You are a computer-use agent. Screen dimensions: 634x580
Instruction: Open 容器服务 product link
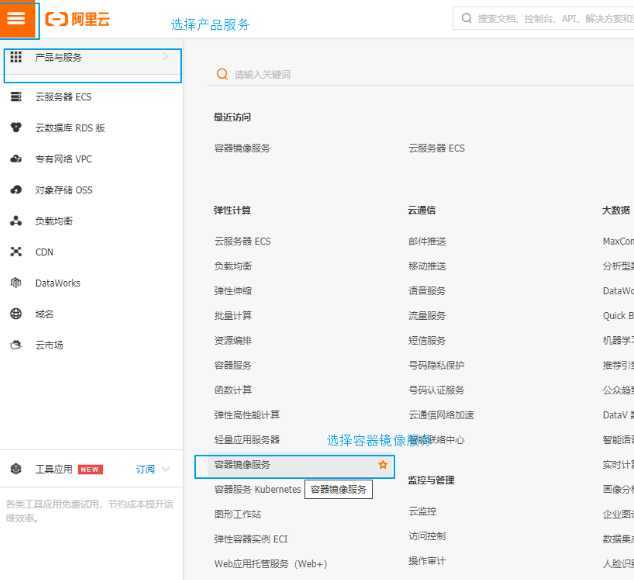[233, 365]
